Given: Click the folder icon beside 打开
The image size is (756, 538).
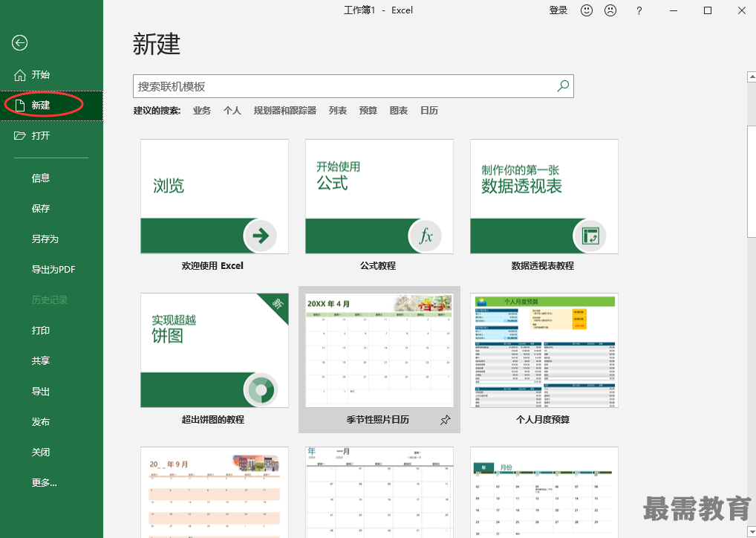Looking at the screenshot, I should pyautogui.click(x=20, y=135).
